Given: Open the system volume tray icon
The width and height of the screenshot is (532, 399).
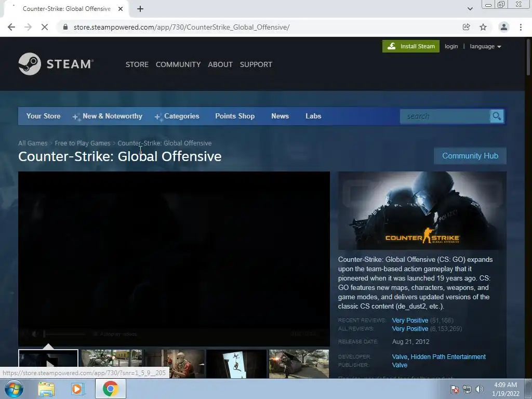Looking at the screenshot, I should point(479,389).
